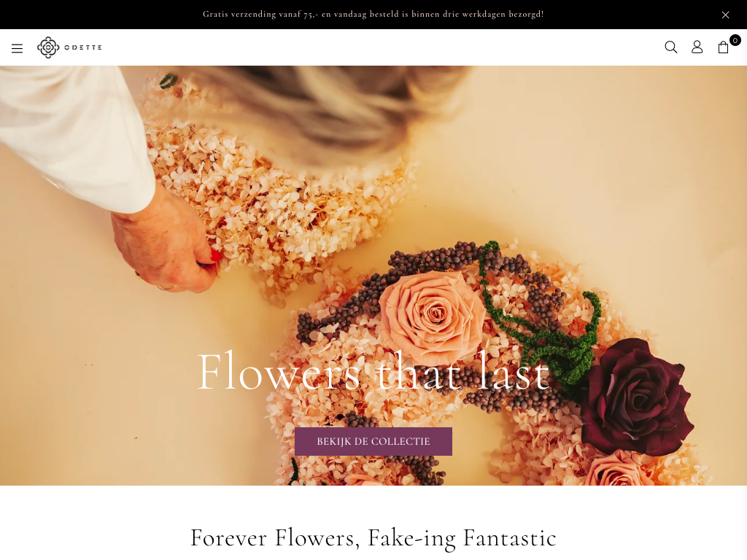747x560 pixels.
Task: Open the shopping bag cart icon
Action: pyautogui.click(x=723, y=47)
